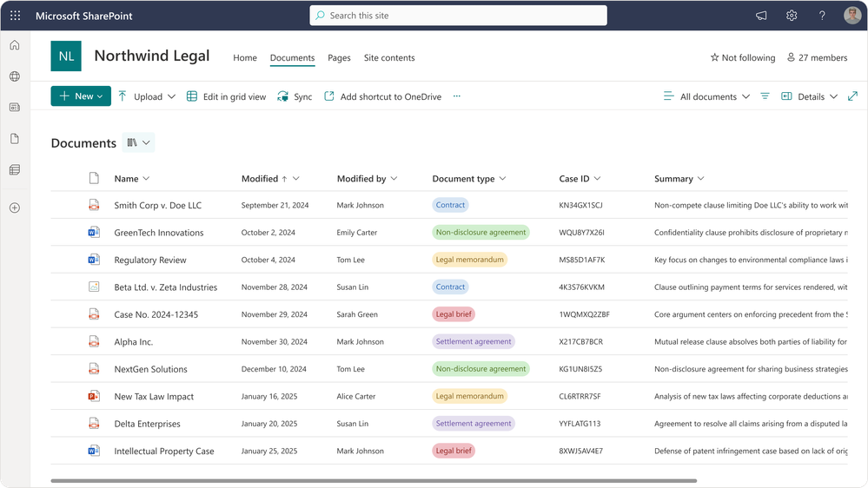Click the Edit in grid view button
Viewport: 868px width, 488px height.
pyautogui.click(x=227, y=96)
